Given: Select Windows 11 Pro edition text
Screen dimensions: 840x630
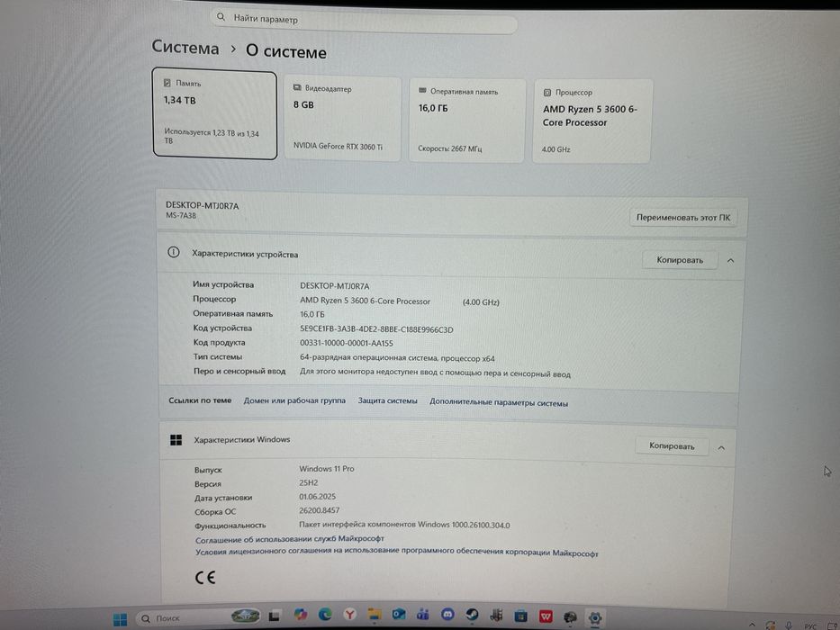Looking at the screenshot, I should (x=327, y=469).
